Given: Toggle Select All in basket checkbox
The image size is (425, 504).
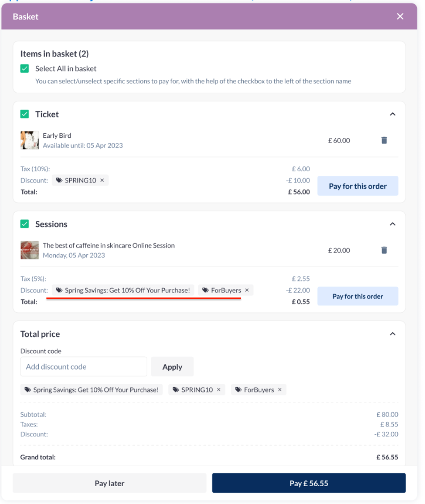Looking at the screenshot, I should pos(25,69).
